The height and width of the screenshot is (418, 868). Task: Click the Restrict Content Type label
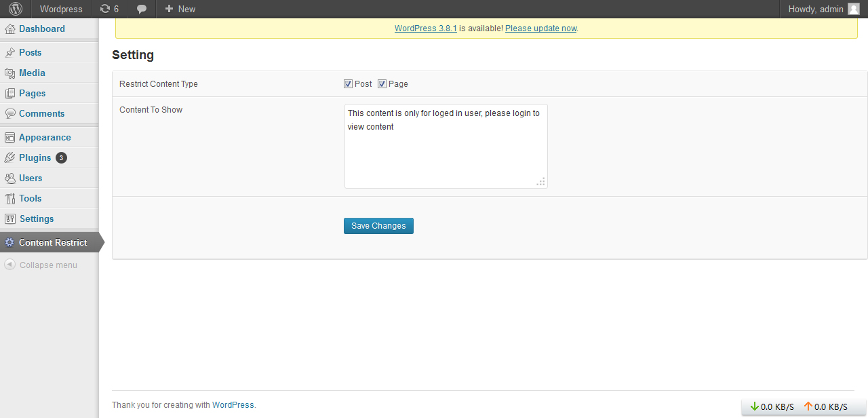(159, 84)
